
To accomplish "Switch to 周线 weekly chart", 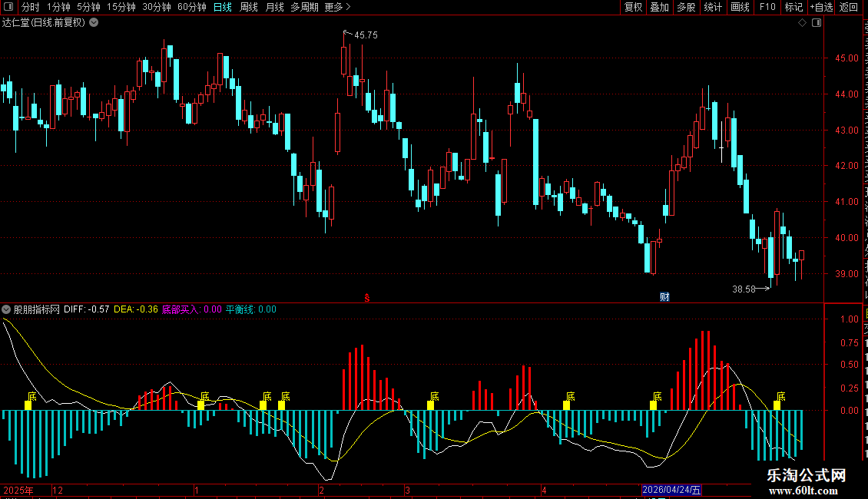I will coord(249,7).
